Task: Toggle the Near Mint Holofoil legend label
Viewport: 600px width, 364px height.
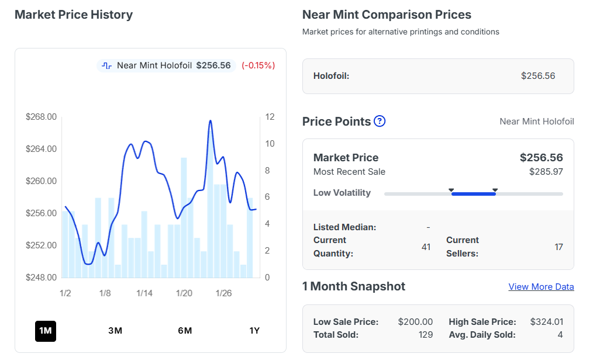Action: [154, 65]
